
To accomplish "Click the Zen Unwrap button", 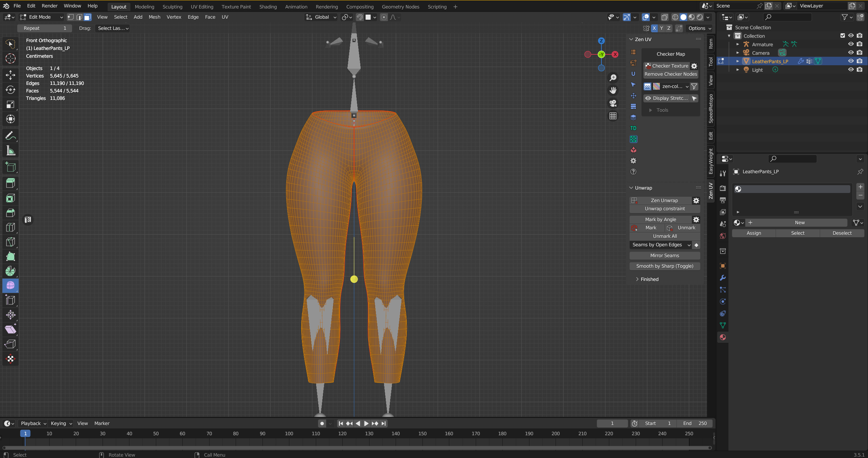I will (664, 200).
